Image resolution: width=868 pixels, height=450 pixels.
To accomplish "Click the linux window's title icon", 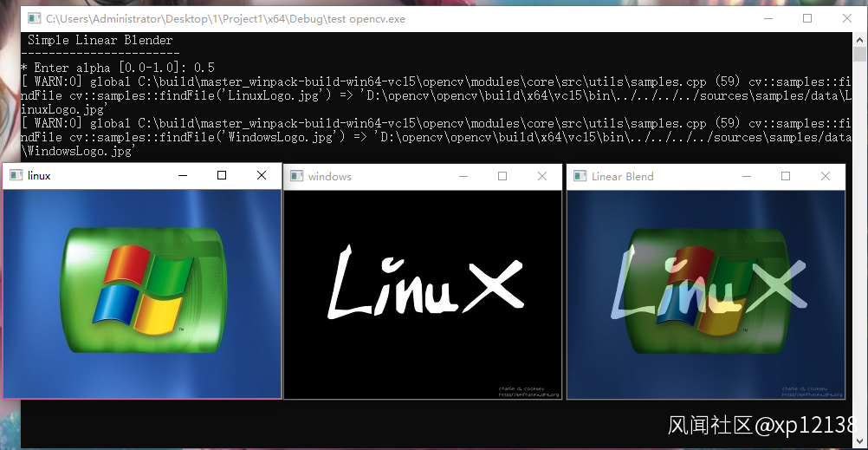I will pos(16,175).
